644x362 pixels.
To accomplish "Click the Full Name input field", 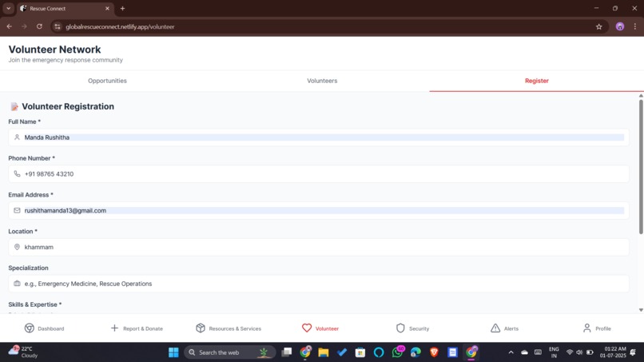I will [x=319, y=137].
